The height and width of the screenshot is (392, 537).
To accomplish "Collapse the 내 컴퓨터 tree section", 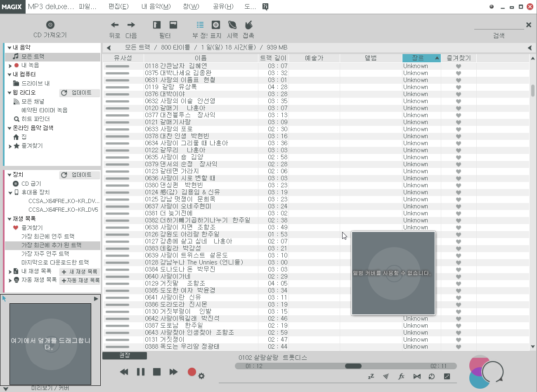I will coord(9,75).
